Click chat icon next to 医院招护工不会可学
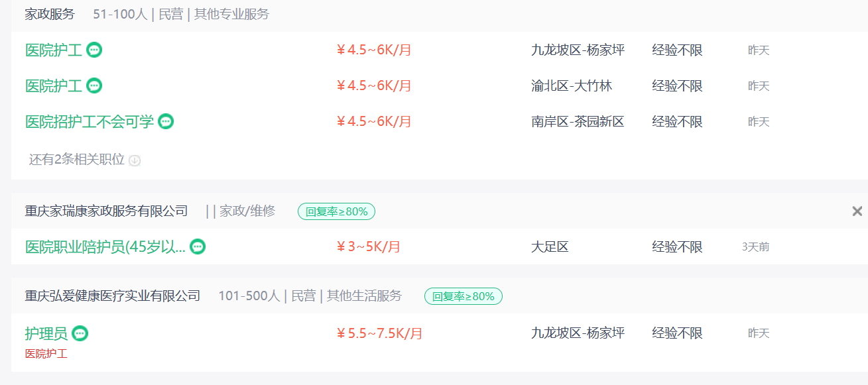The width and height of the screenshot is (868, 385). (x=166, y=121)
